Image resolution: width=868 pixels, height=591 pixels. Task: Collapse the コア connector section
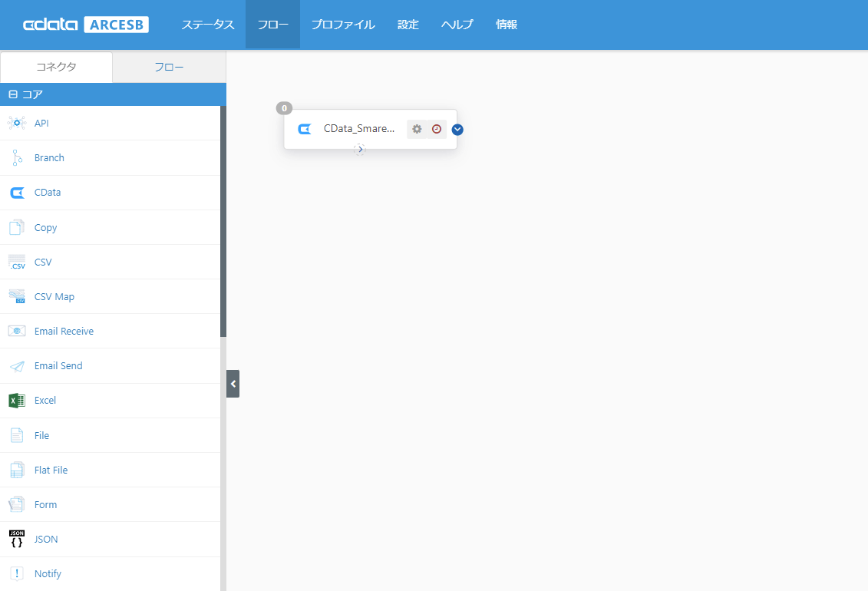pyautogui.click(x=13, y=94)
